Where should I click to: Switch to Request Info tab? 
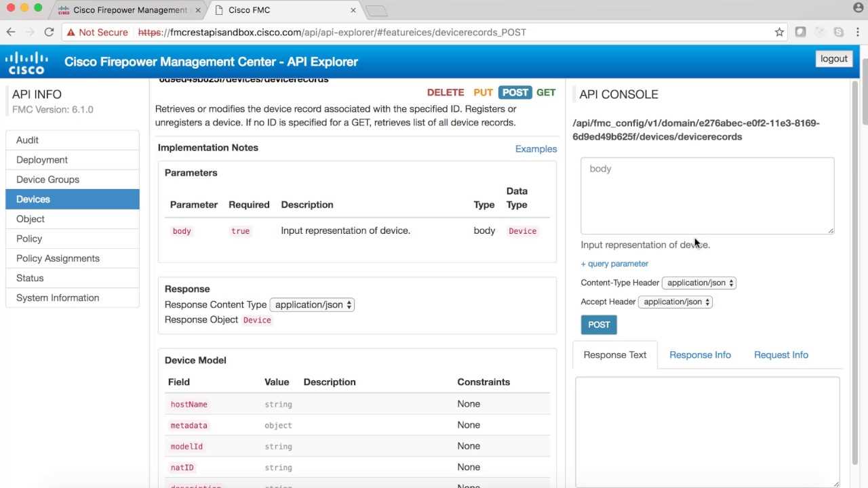click(781, 354)
